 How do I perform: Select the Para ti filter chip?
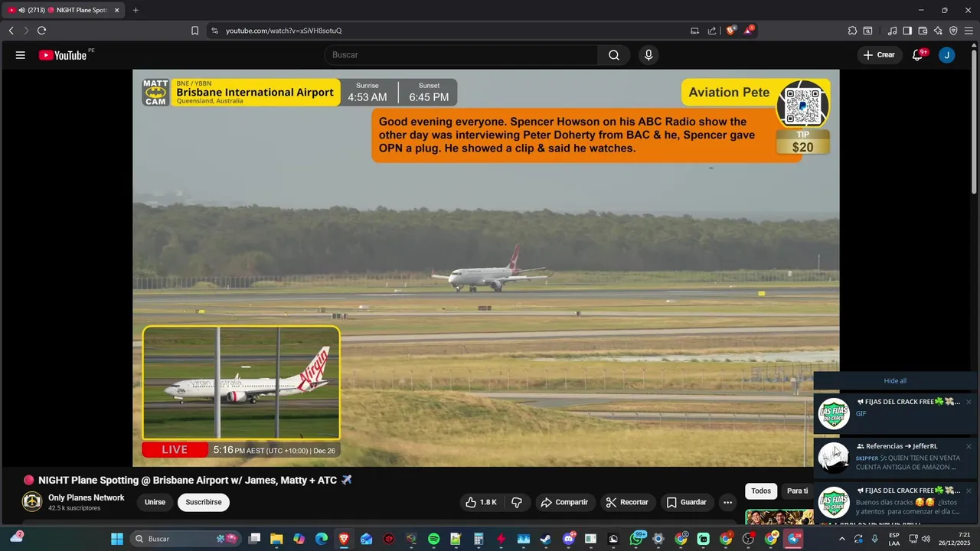point(797,491)
